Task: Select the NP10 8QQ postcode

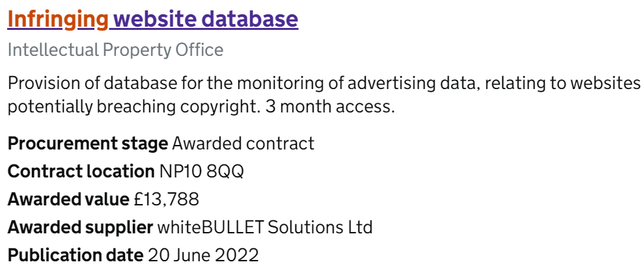Action: pyautogui.click(x=201, y=172)
